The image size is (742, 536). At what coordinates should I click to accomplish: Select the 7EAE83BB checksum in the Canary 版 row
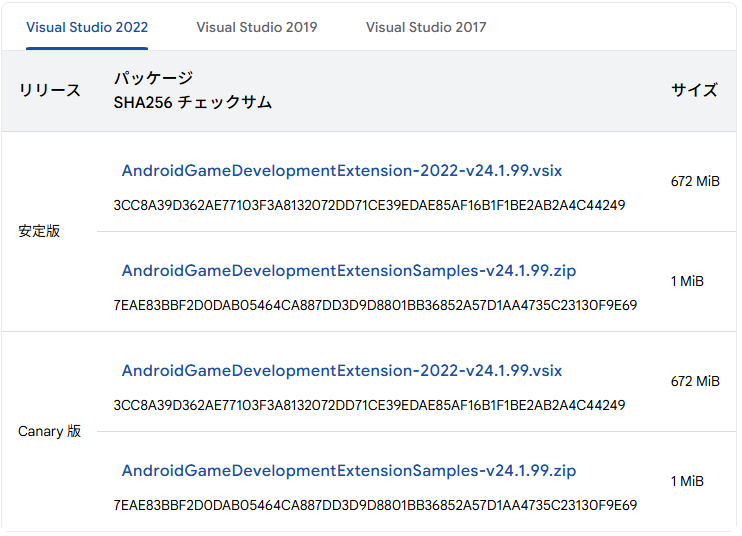pyautogui.click(x=375, y=505)
